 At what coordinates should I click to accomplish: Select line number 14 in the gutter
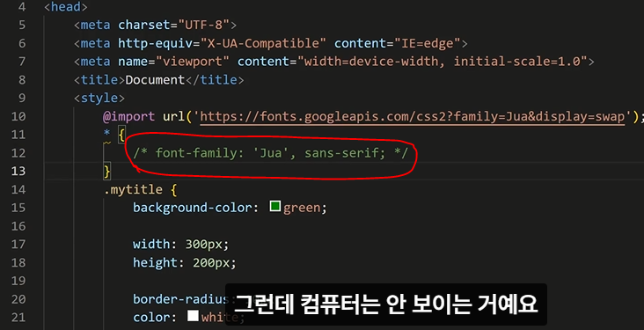[18, 189]
